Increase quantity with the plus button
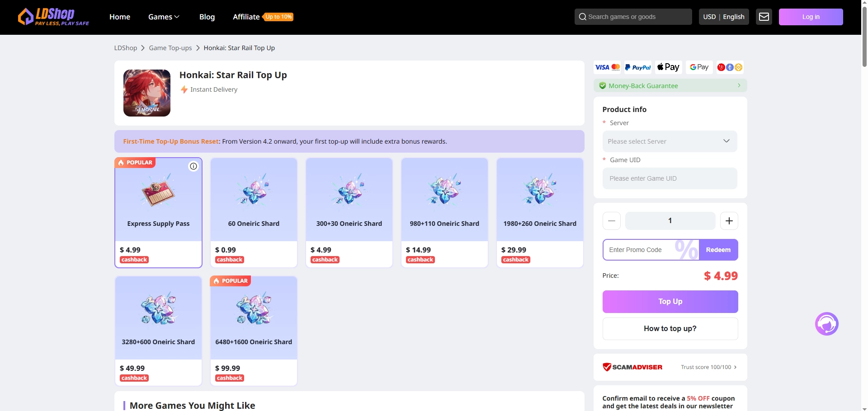The height and width of the screenshot is (411, 868). pyautogui.click(x=729, y=221)
